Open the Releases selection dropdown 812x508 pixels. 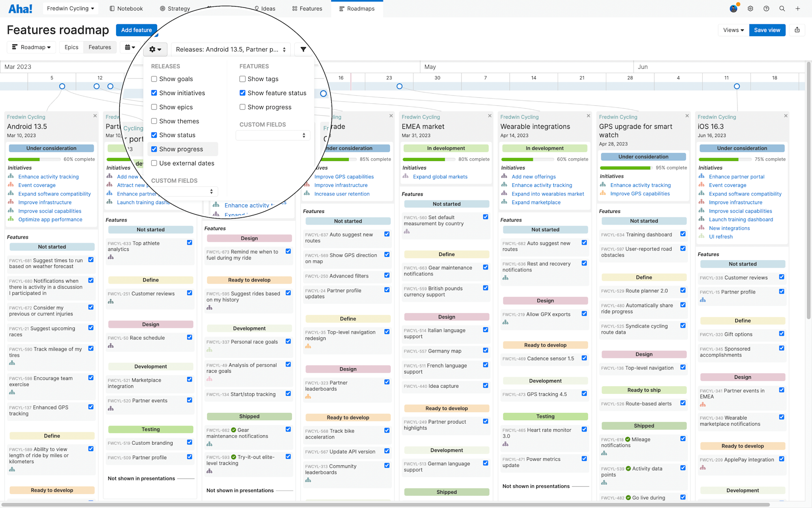[231, 50]
